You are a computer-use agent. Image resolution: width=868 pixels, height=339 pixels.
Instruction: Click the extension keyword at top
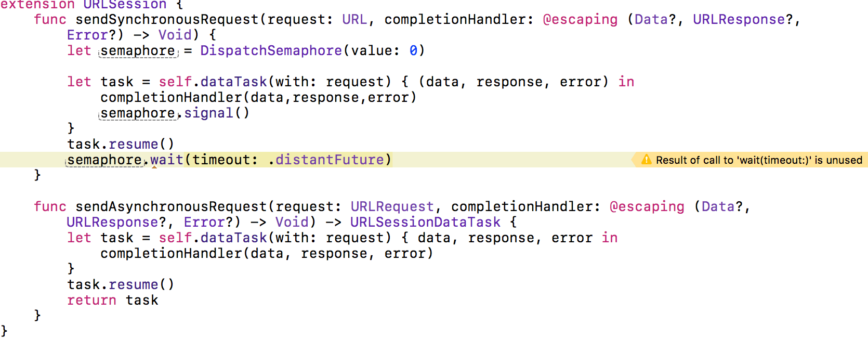click(x=37, y=4)
